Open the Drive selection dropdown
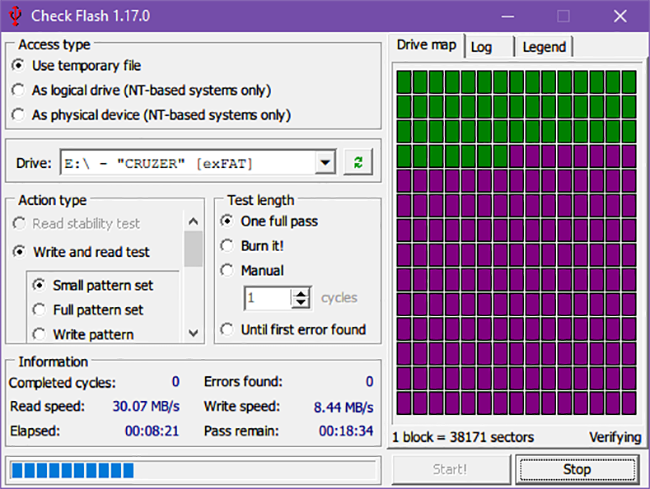This screenshot has height=489, width=650. (x=324, y=163)
